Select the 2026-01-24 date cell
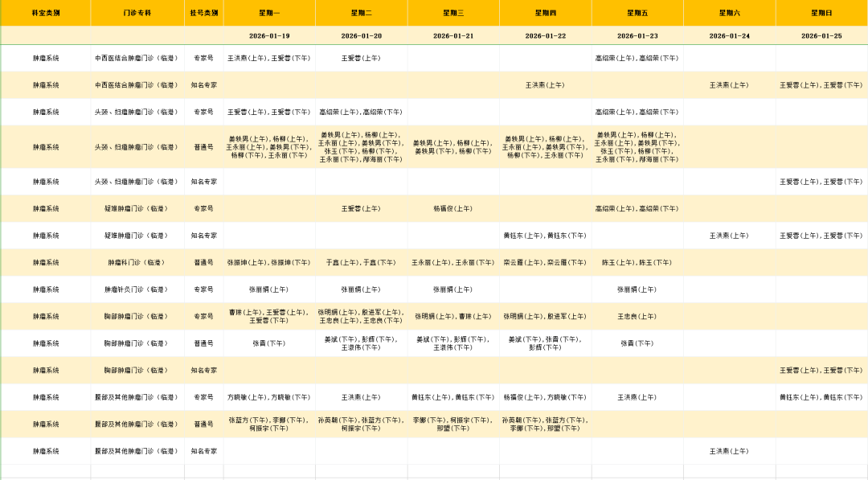Image resolution: width=868 pixels, height=480 pixels. pyautogui.click(x=729, y=36)
